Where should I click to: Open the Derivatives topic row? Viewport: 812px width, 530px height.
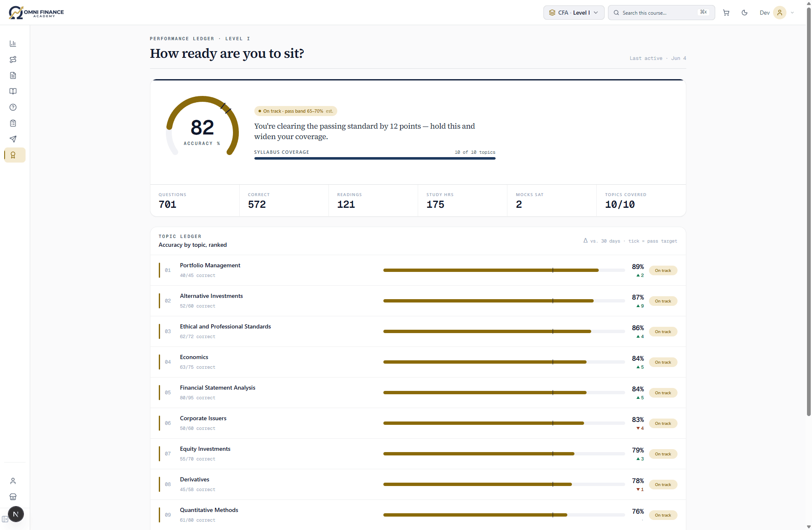[x=418, y=484]
